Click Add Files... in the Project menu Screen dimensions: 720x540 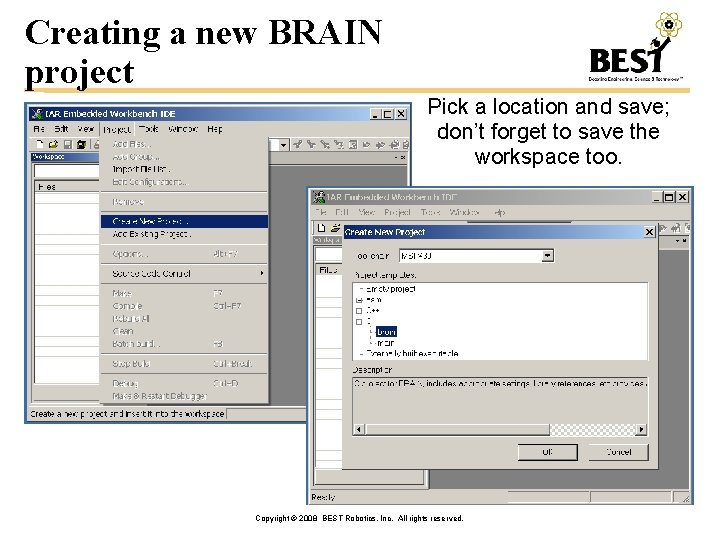point(184,144)
